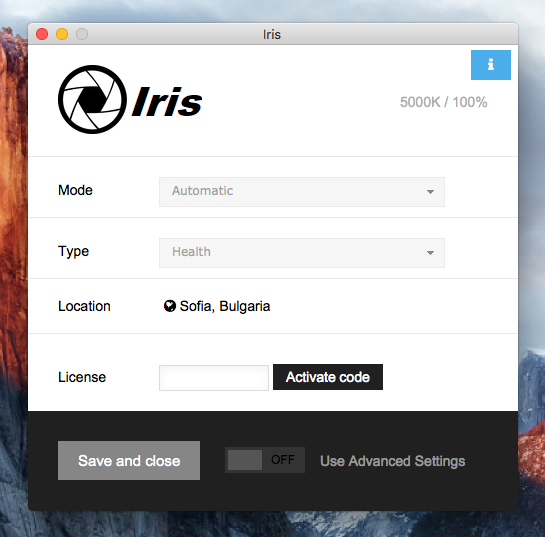Viewport: 545px width, 537px height.
Task: Click Save and close button
Action: [129, 461]
